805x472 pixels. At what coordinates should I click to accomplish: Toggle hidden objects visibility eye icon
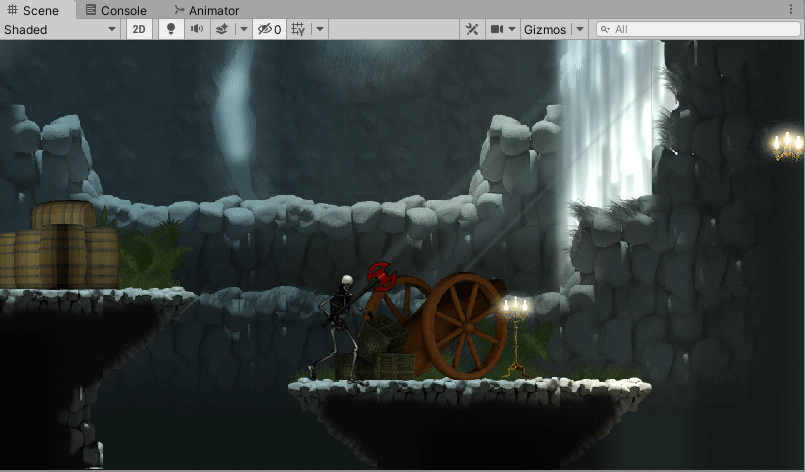coord(269,29)
